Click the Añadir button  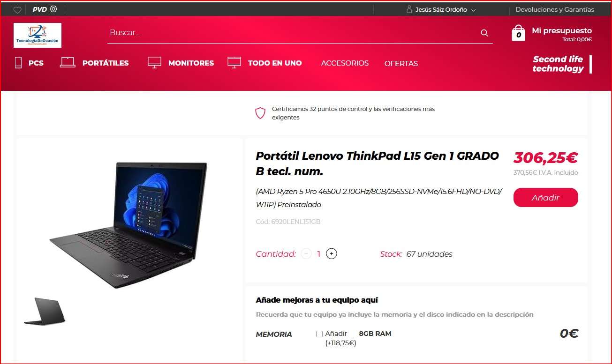545,198
